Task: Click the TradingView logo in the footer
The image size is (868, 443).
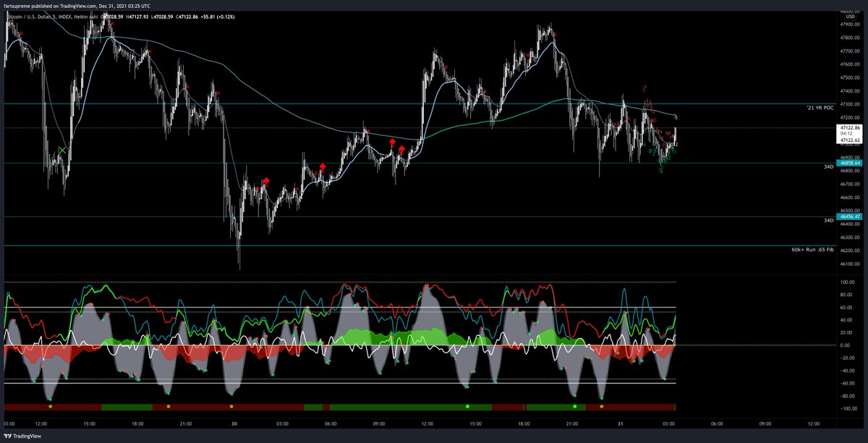Action: coord(22,436)
